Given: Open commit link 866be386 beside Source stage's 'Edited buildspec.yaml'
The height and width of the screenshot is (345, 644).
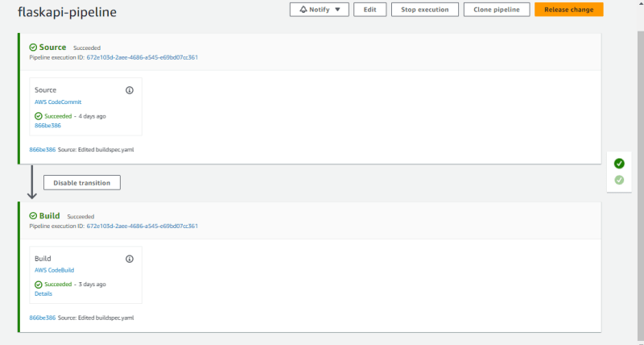Looking at the screenshot, I should 43,150.
